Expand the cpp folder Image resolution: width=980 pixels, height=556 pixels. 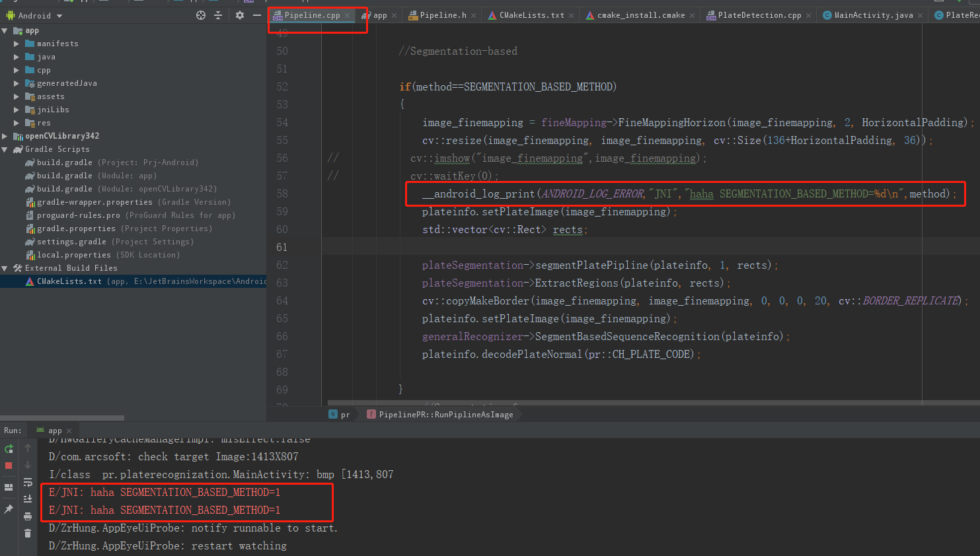(17, 70)
